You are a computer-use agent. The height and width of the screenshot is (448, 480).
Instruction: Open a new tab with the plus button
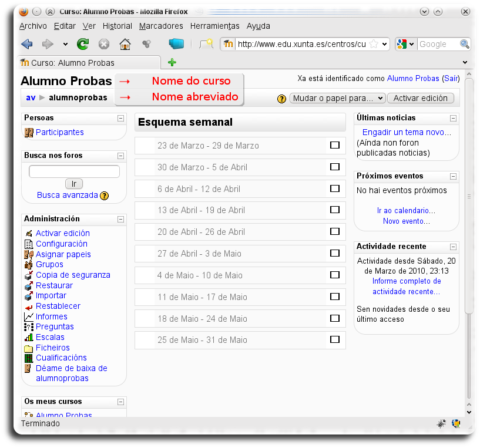170,61
